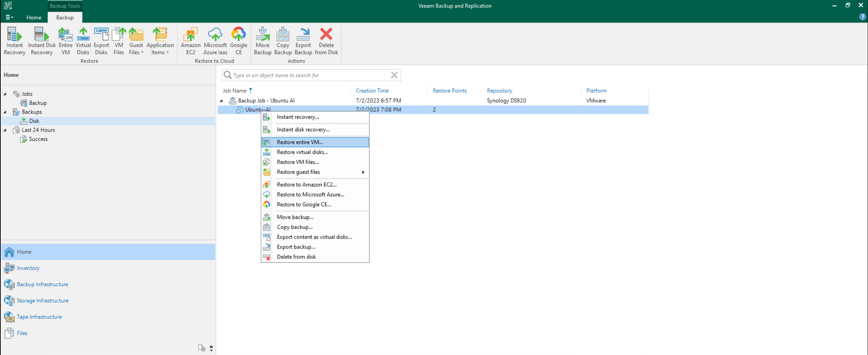The height and width of the screenshot is (355, 868).
Task: Open the main hamburger menu
Action: click(9, 17)
